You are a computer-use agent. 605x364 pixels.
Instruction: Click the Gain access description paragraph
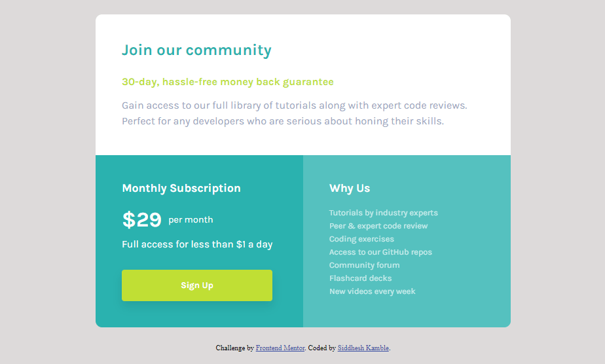(x=295, y=113)
